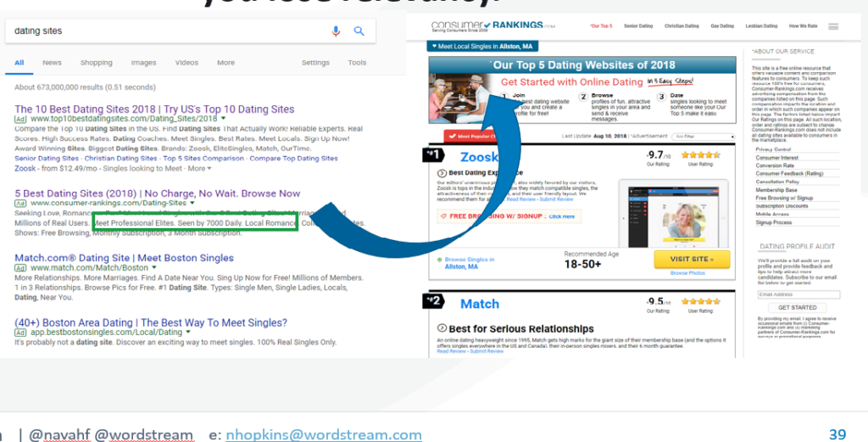Click the Click Here free browsing link

click(x=561, y=216)
